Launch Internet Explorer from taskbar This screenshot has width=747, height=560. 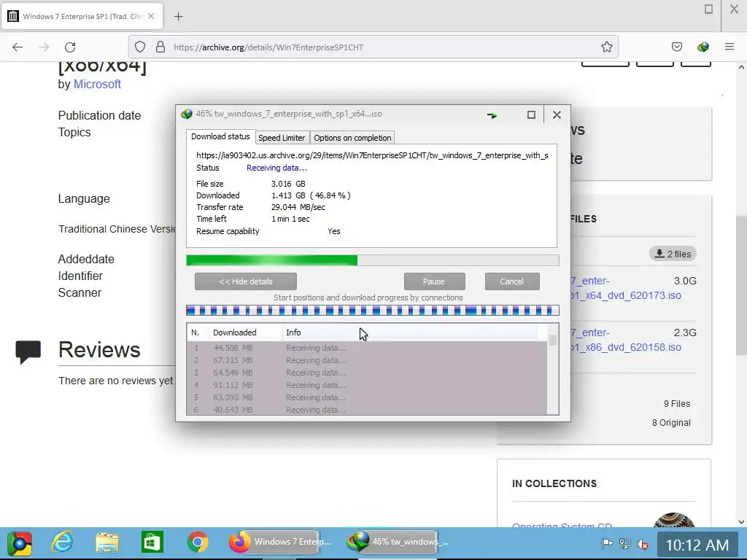point(63,542)
